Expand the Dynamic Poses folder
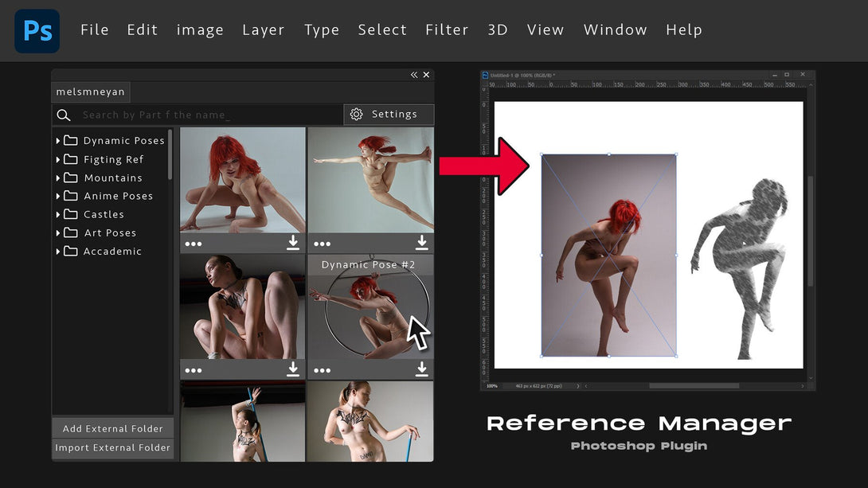The height and width of the screenshot is (488, 868). (57, 141)
